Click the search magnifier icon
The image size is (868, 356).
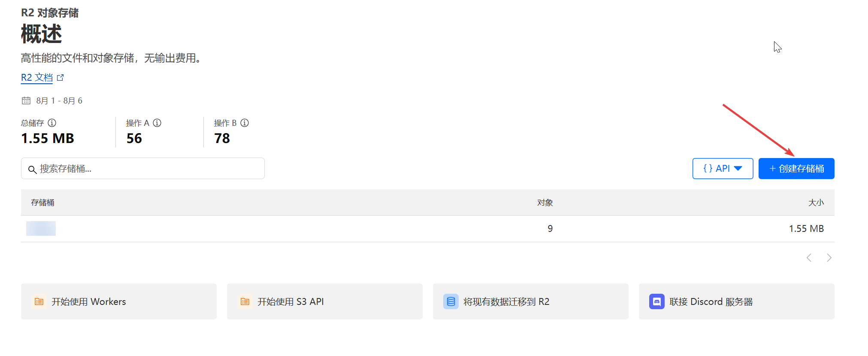(x=32, y=169)
